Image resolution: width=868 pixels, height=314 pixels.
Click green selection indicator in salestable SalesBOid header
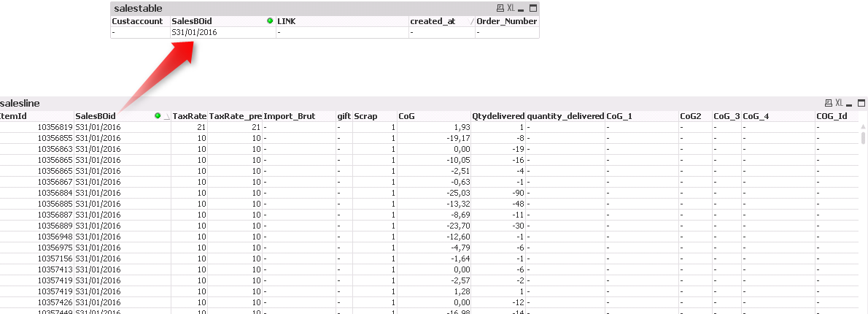tap(270, 21)
